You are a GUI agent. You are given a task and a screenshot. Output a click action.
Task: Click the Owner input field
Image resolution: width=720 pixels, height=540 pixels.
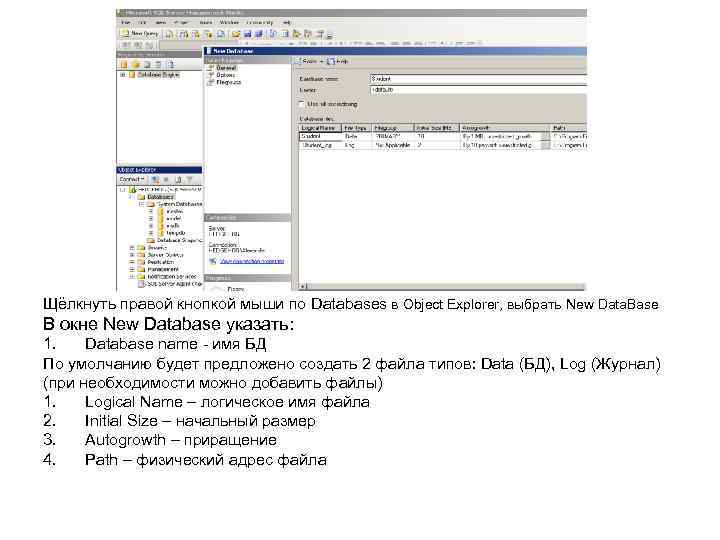[x=478, y=90]
